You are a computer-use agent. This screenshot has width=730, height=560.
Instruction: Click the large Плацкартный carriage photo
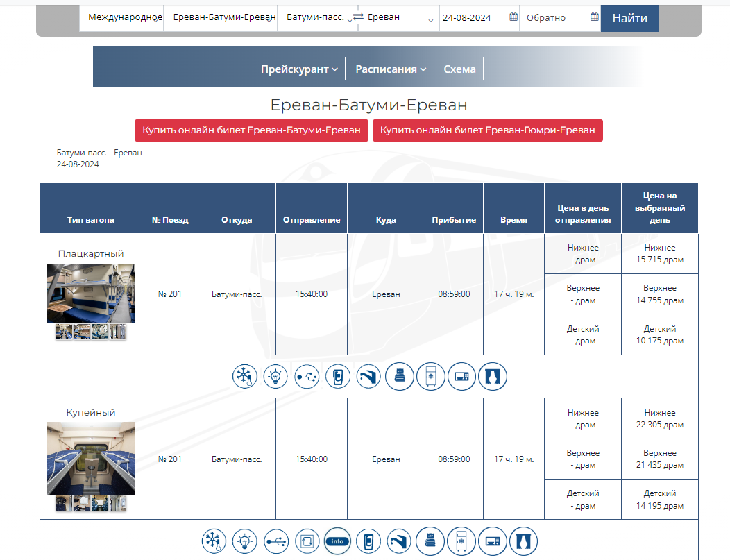pos(91,294)
